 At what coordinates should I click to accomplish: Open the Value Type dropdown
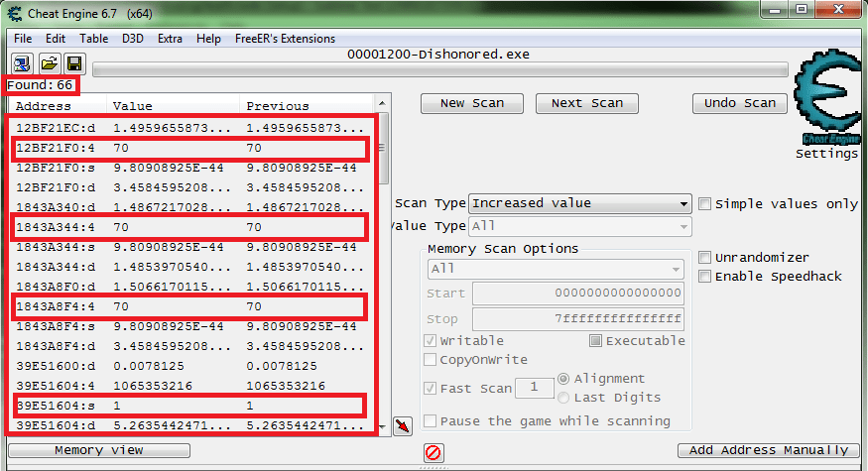(x=580, y=226)
